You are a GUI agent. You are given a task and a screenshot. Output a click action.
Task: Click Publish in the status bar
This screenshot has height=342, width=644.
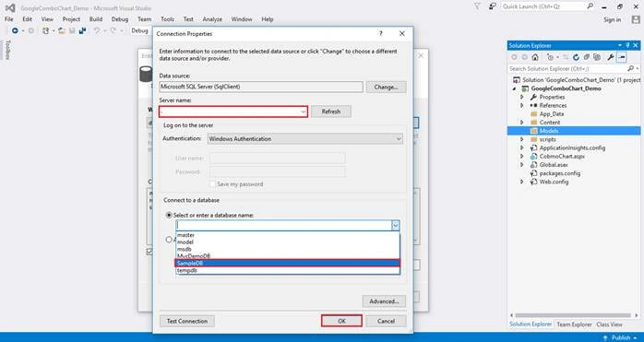tap(622, 337)
